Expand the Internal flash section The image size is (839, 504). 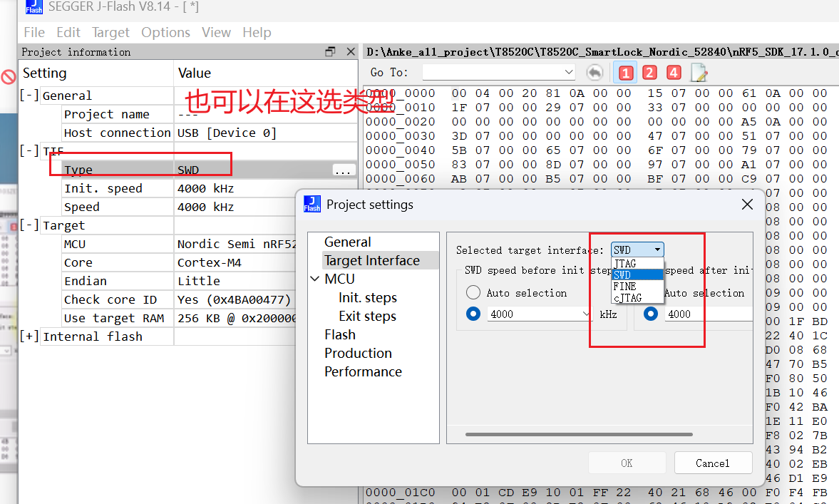pos(29,336)
